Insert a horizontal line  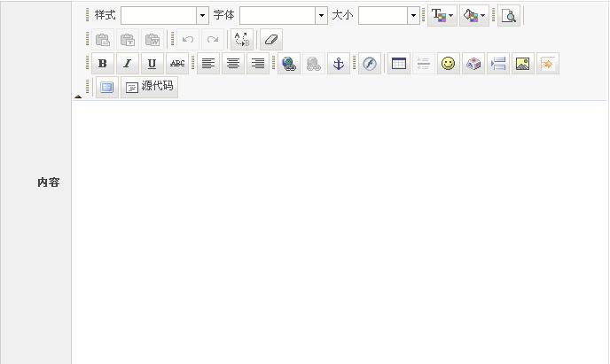[x=424, y=63]
